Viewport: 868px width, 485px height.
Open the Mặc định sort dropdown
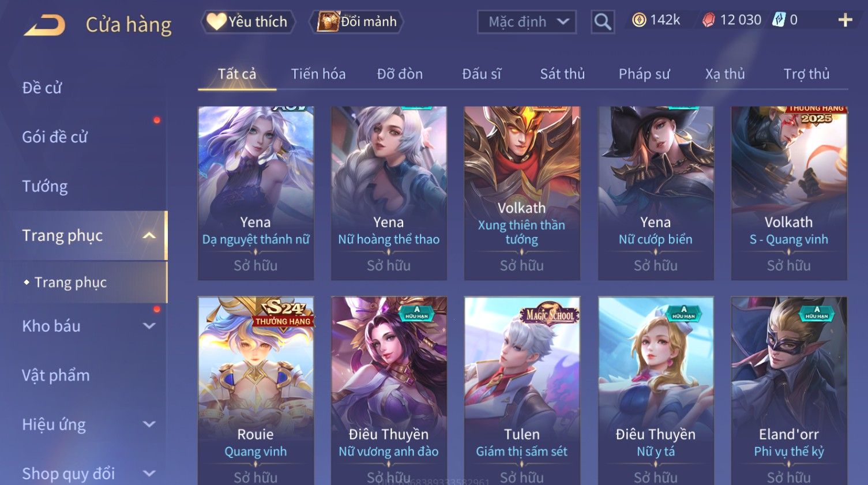527,22
